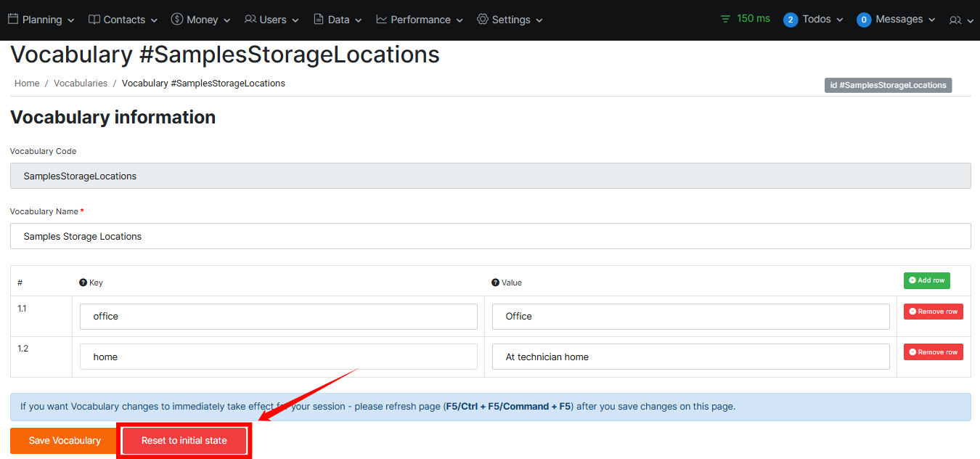
Task: Click the Contacts book icon
Action: tap(94, 20)
